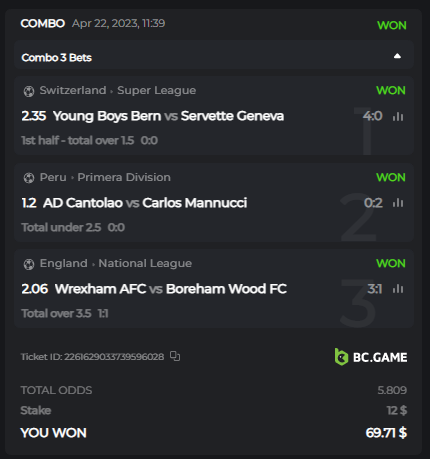This screenshot has width=430, height=459.
Task: Click the 4:0 score of first bet
Action: click(x=373, y=116)
